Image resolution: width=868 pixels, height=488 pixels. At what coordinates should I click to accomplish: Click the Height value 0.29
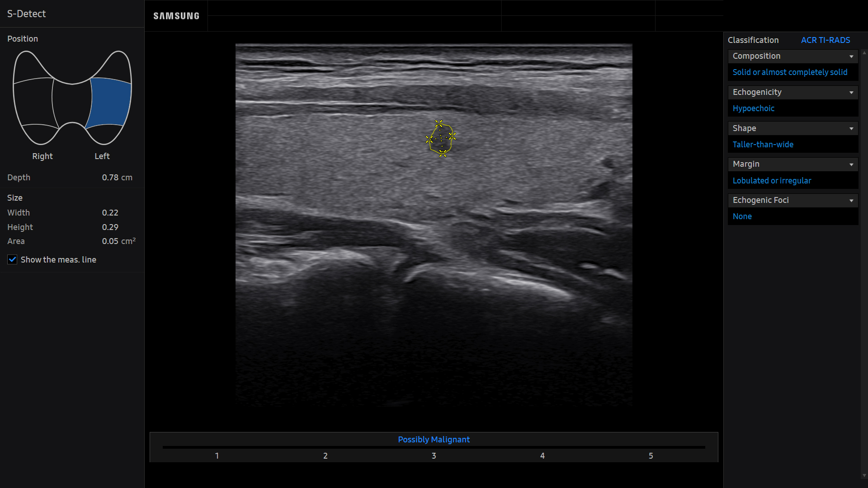(110, 227)
